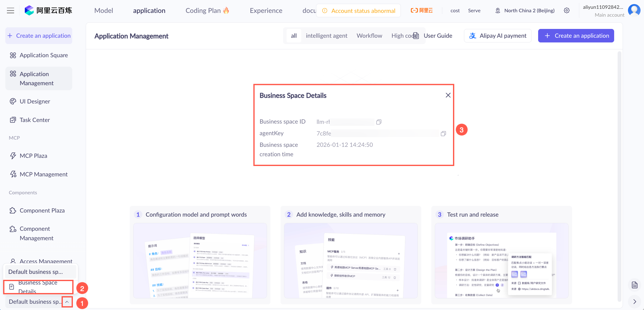Viewport: 644px width, 310px height.
Task: Open the cost link
Action: tap(455, 11)
